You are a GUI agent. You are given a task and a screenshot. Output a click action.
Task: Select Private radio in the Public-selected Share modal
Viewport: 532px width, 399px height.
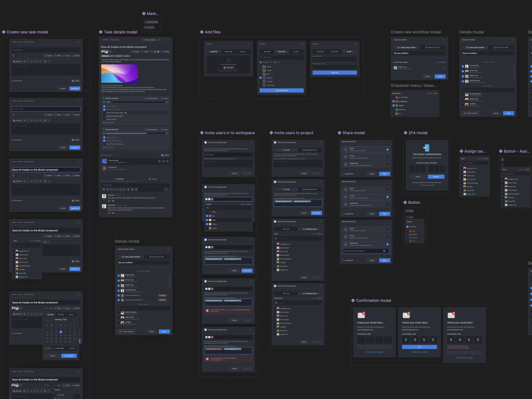tap(387, 157)
